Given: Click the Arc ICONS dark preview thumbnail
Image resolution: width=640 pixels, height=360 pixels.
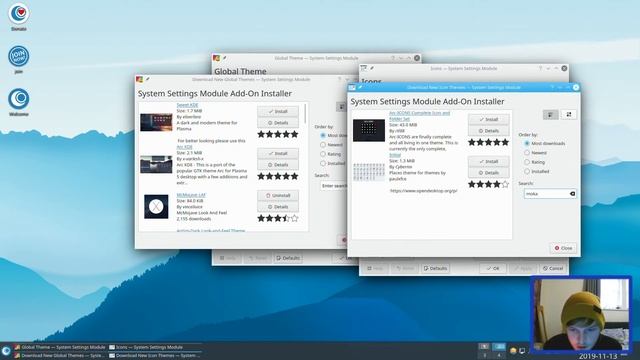Looking at the screenshot, I should (x=369, y=130).
